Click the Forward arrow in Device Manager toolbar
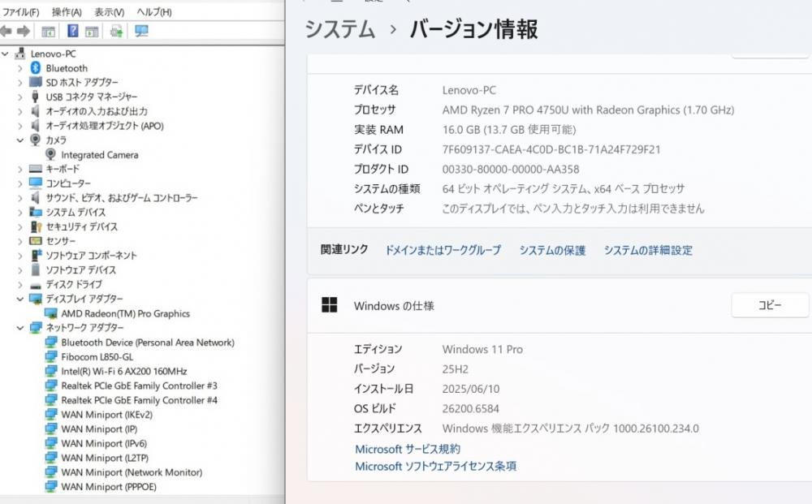This screenshot has height=504, width=812. point(24,31)
